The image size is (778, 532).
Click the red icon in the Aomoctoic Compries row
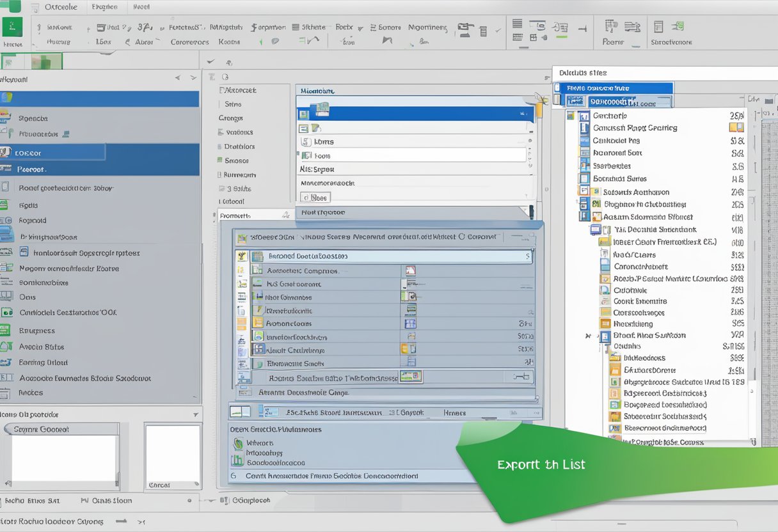pos(410,270)
